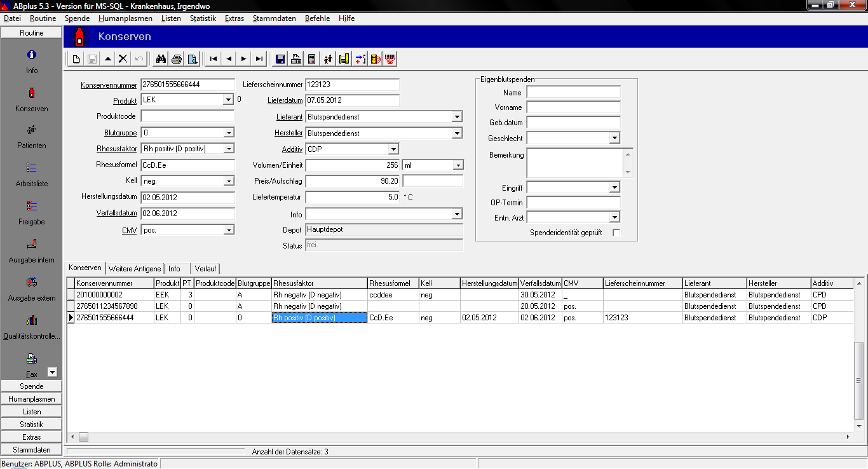Screen dimensions: 868x469
Task: Jump to the first record
Action: click(214, 59)
